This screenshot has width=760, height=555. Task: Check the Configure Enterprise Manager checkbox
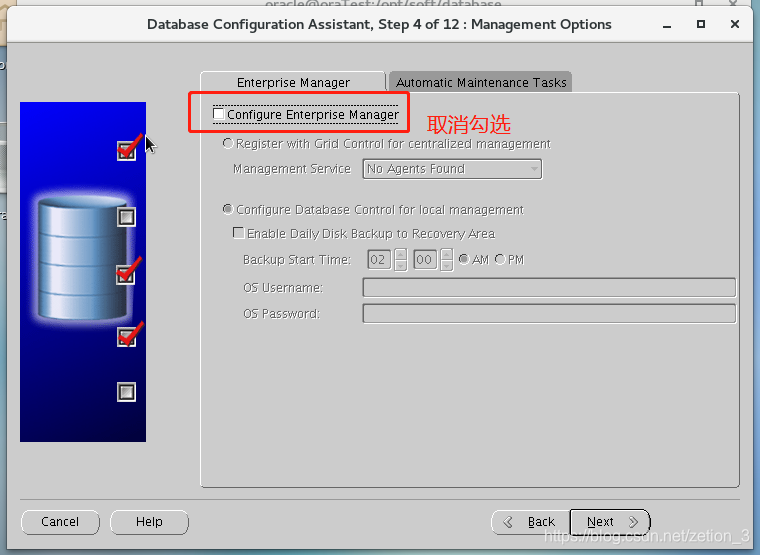coord(219,114)
